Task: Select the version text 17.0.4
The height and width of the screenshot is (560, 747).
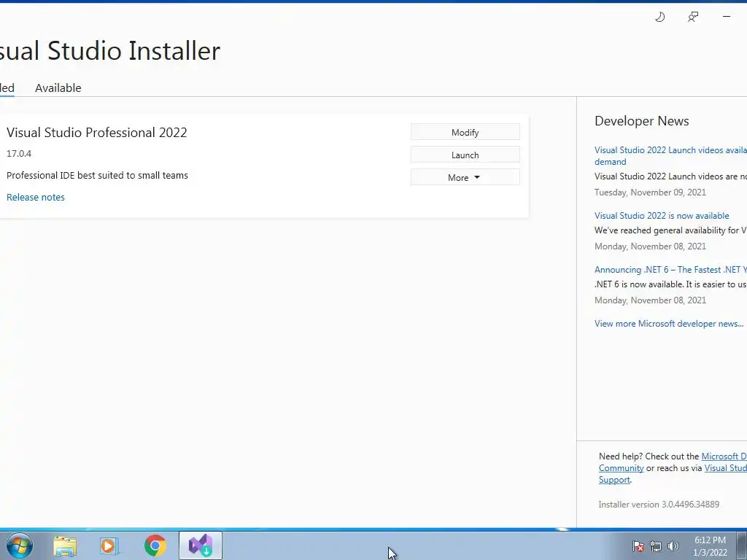Action: [19, 153]
